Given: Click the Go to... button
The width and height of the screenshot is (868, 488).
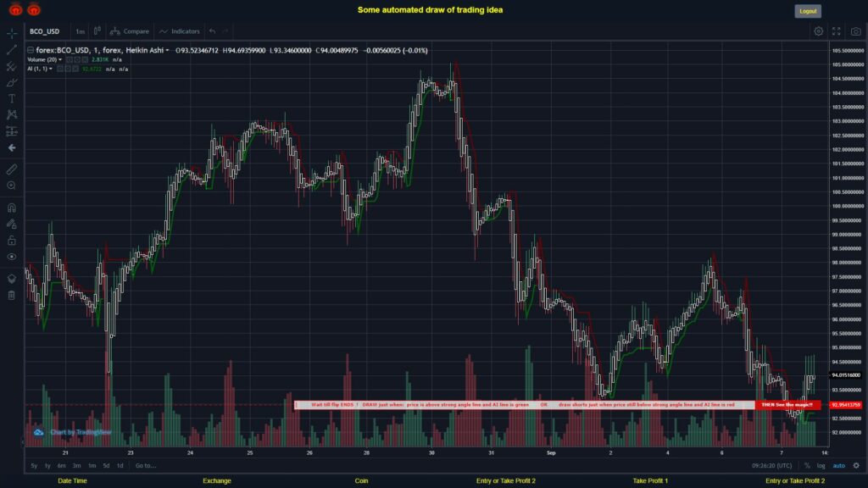Looking at the screenshot, I should (x=146, y=466).
